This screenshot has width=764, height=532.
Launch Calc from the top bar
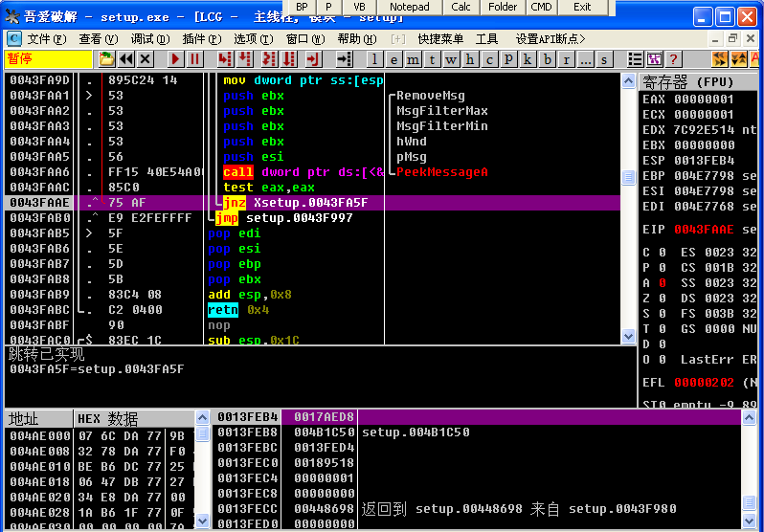pyautogui.click(x=461, y=7)
